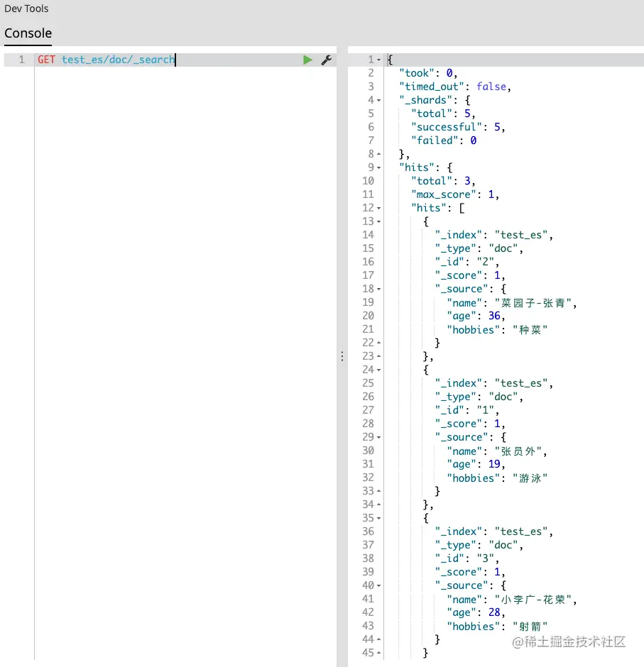Click the "age": 28 line
644x667 pixels.
point(476,613)
